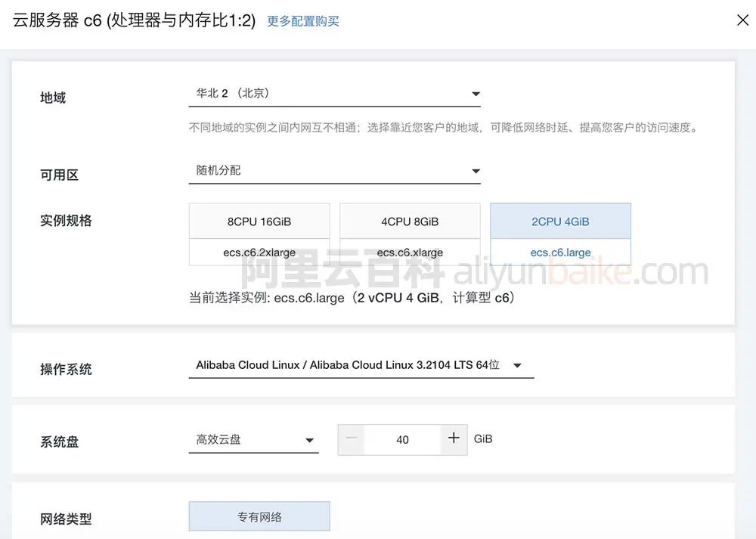Select ecs.c6.large specification
756x539 pixels.
[x=560, y=252]
